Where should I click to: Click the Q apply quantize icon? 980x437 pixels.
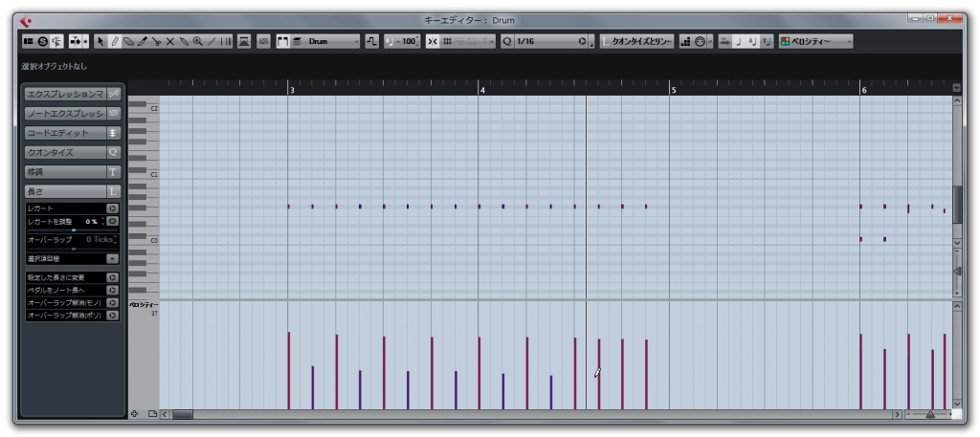pyautogui.click(x=507, y=41)
